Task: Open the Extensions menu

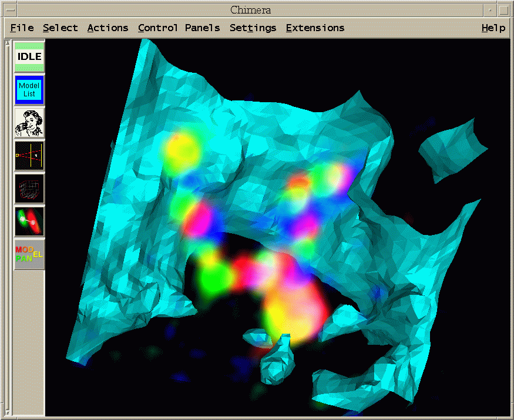Action: pyautogui.click(x=315, y=28)
